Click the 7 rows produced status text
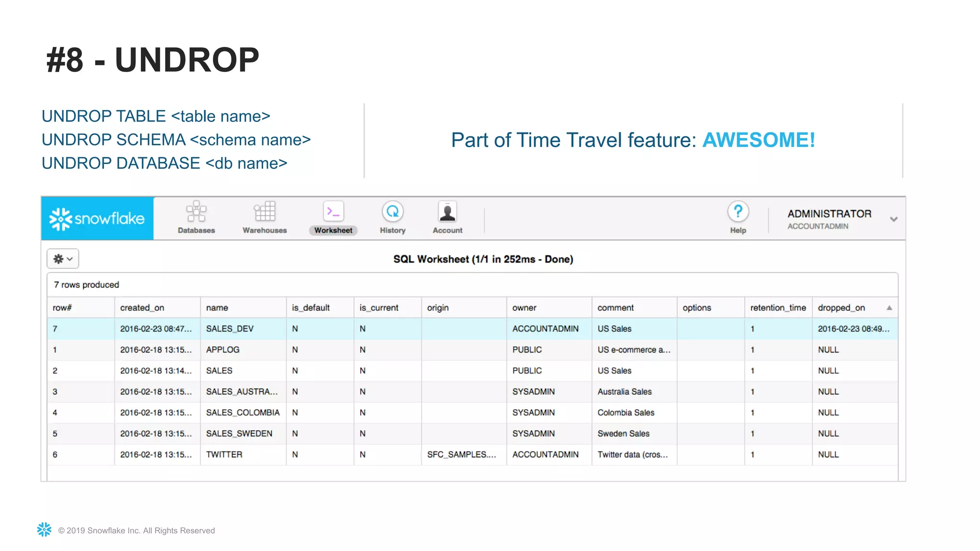Image resolution: width=980 pixels, height=551 pixels. coord(87,285)
